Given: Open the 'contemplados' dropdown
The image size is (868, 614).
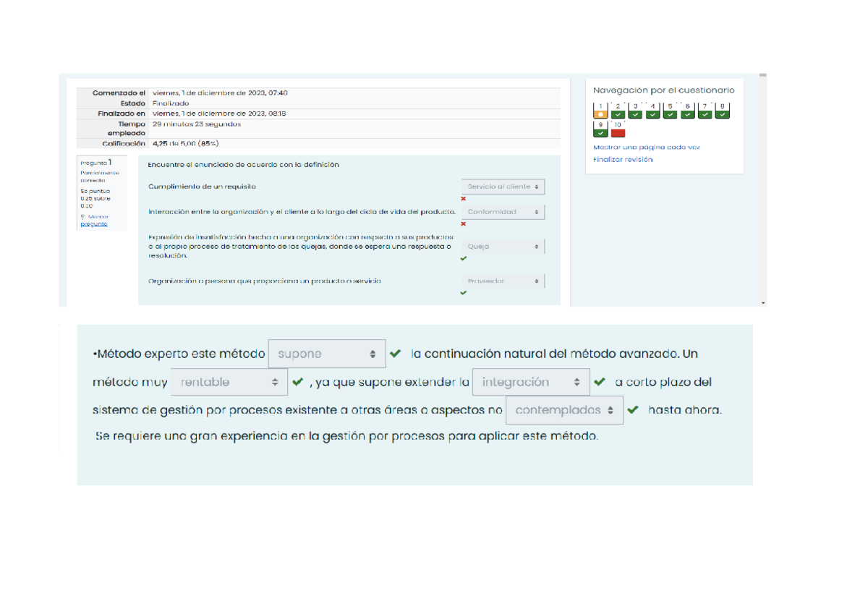Looking at the screenshot, I should pyautogui.click(x=564, y=410).
